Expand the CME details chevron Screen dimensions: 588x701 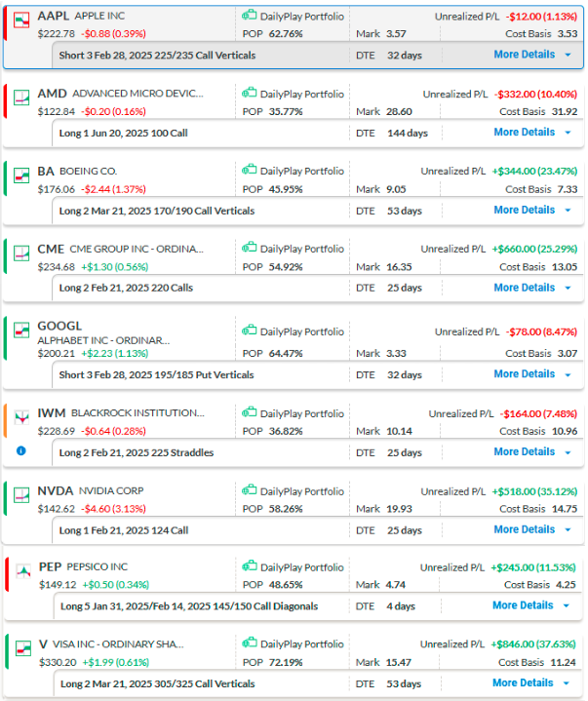pyautogui.click(x=568, y=289)
